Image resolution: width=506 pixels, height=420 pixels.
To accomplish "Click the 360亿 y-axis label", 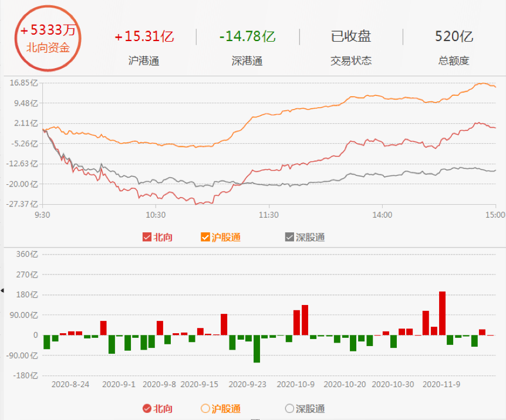I will [27, 254].
